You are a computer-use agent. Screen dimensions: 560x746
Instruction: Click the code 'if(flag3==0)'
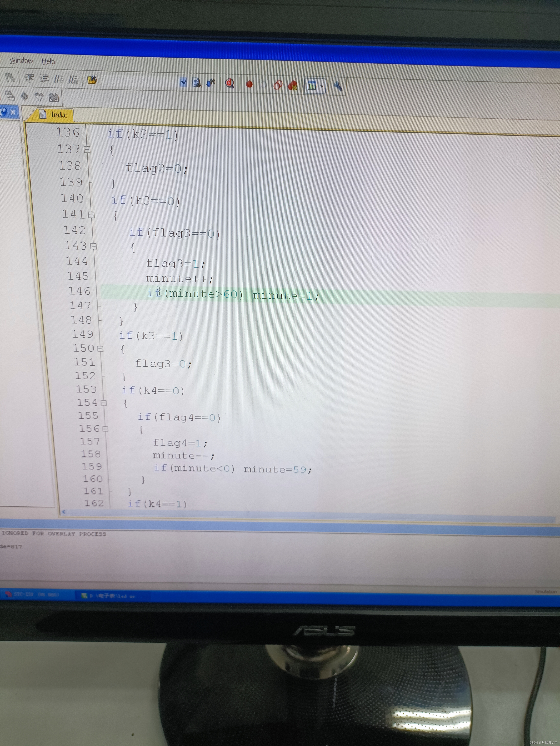pos(175,233)
